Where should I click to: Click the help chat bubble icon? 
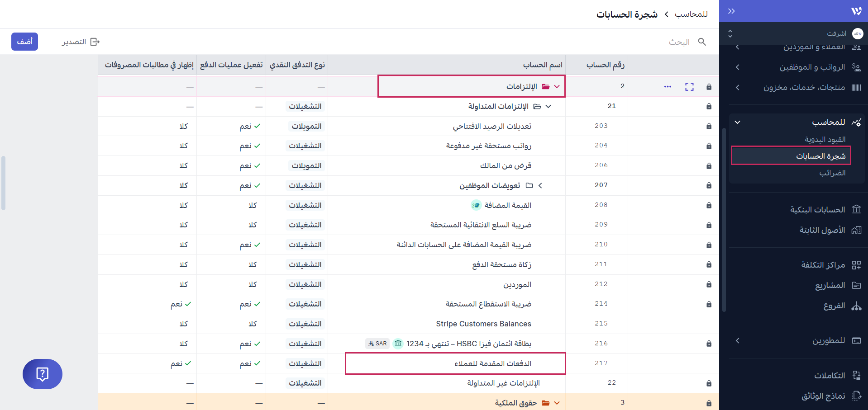pos(43,374)
